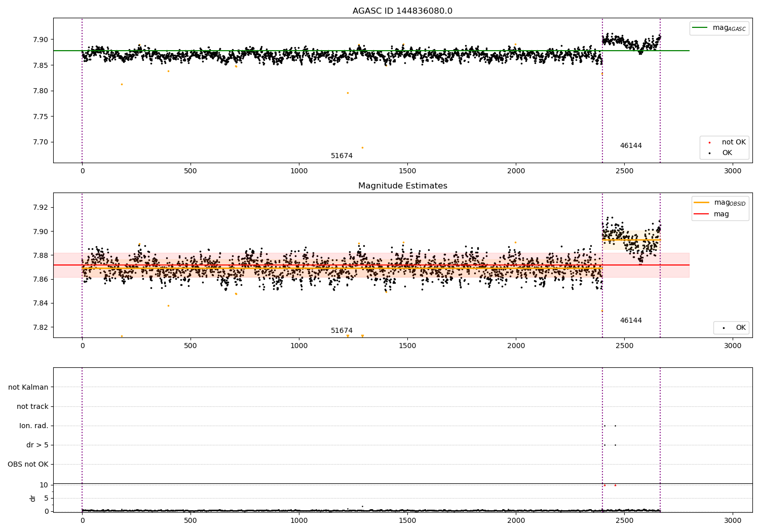Click the 46144 label in Magnitude Estimates plot
Viewport: 760px width, 532px height.
[x=631, y=321]
